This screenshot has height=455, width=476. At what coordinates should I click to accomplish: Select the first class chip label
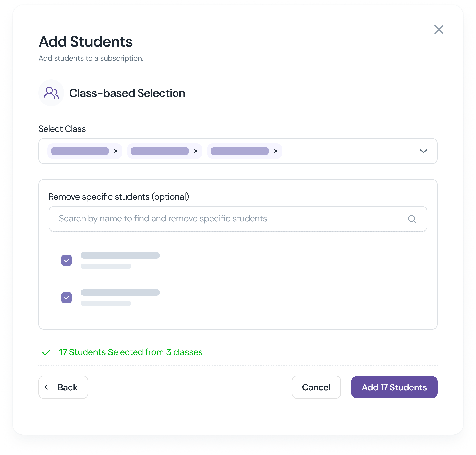pyautogui.click(x=80, y=151)
